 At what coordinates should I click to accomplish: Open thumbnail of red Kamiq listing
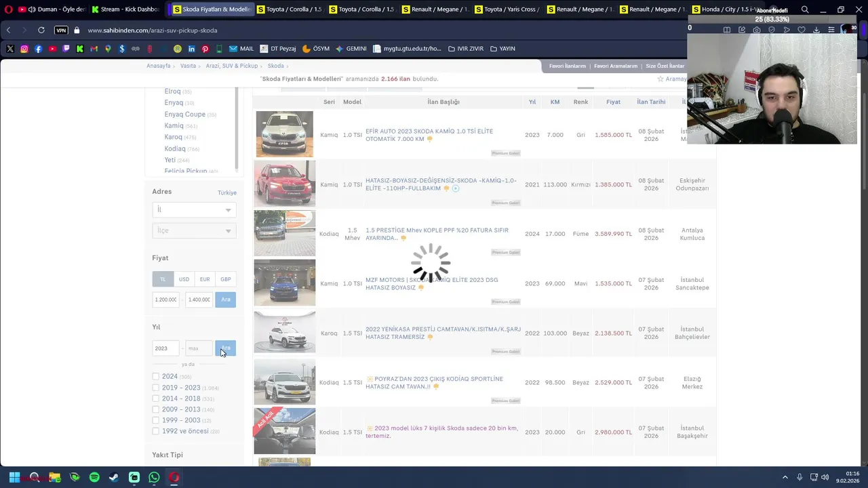click(x=285, y=184)
